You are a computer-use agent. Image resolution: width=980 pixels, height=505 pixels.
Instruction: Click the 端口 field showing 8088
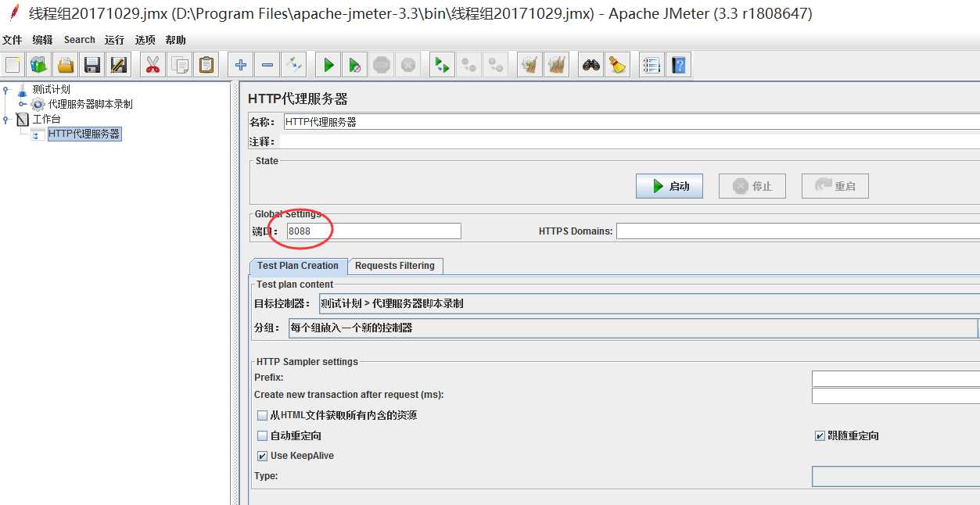[374, 231]
